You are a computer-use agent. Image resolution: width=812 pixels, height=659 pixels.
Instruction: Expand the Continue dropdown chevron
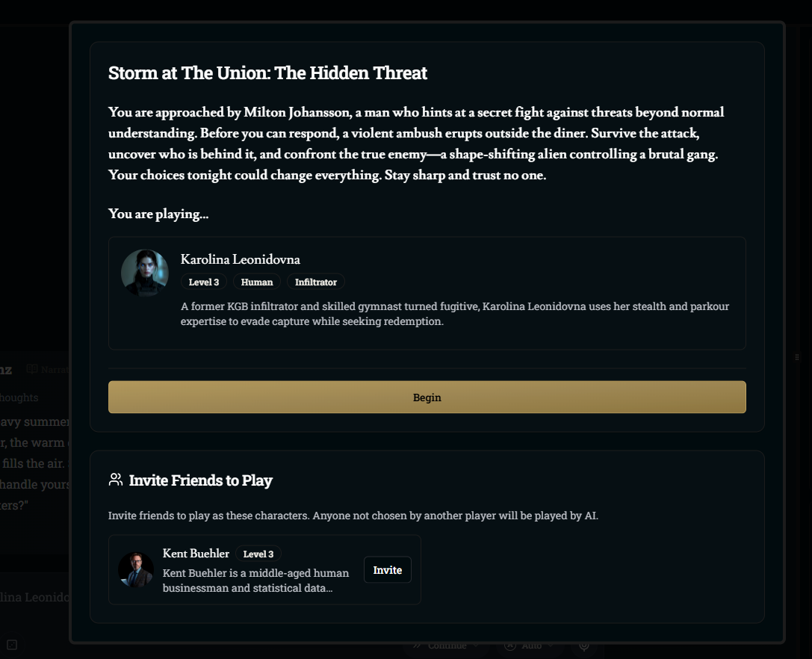tap(475, 646)
